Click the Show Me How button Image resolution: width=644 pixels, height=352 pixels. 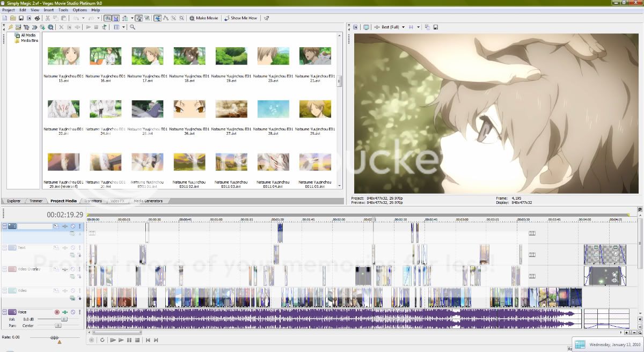click(x=240, y=18)
